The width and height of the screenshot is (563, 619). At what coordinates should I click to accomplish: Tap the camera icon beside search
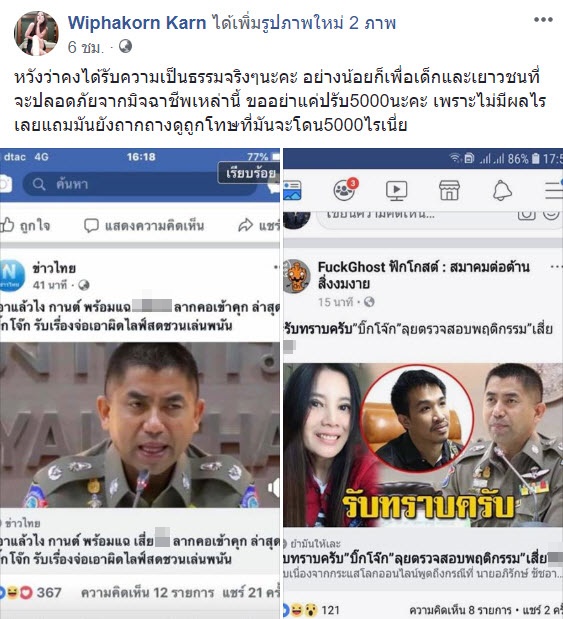tap(6, 184)
